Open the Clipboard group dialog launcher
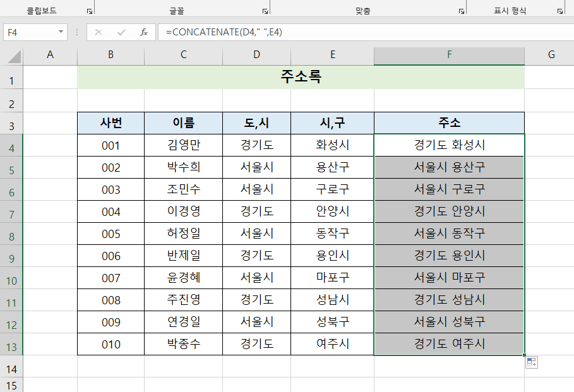 pyautogui.click(x=90, y=11)
